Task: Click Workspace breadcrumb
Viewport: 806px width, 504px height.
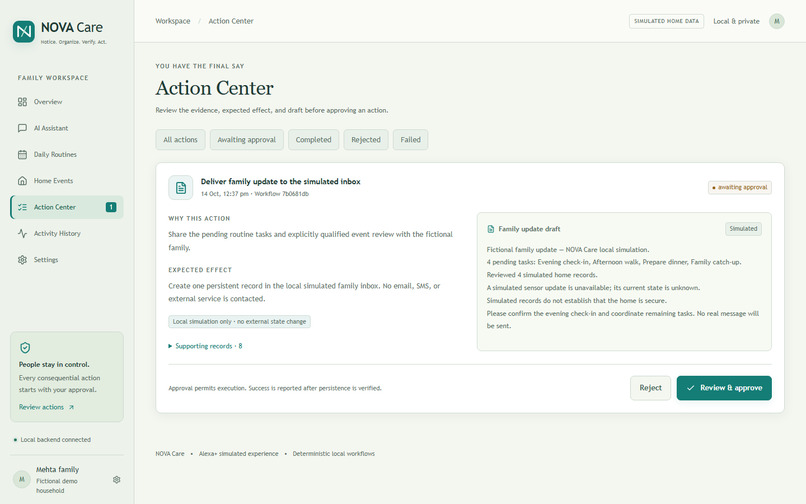Action: tap(173, 21)
